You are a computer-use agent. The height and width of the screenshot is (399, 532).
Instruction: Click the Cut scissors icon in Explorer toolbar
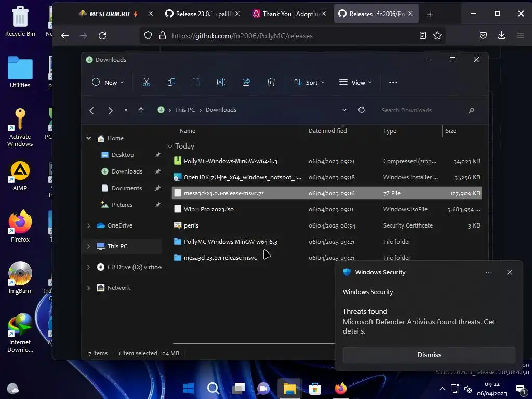pos(146,82)
